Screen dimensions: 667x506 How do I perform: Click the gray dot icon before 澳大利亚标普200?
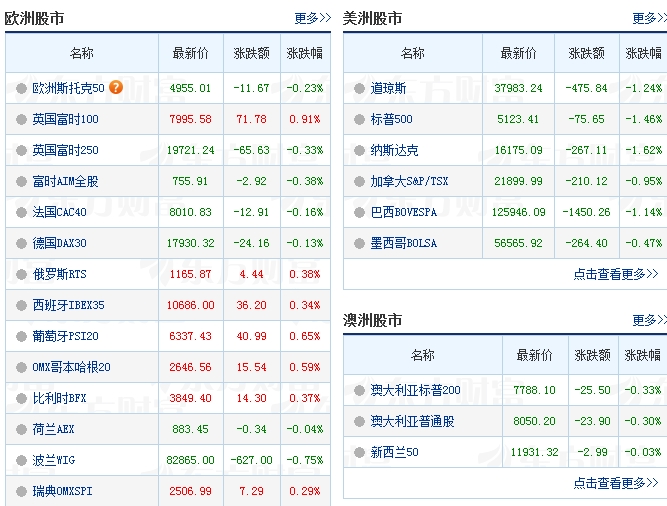359,390
